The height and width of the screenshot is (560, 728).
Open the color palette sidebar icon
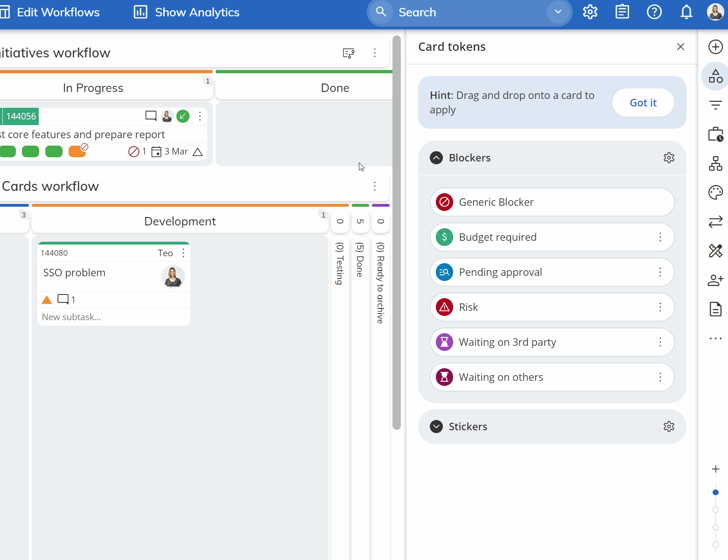coord(715,192)
